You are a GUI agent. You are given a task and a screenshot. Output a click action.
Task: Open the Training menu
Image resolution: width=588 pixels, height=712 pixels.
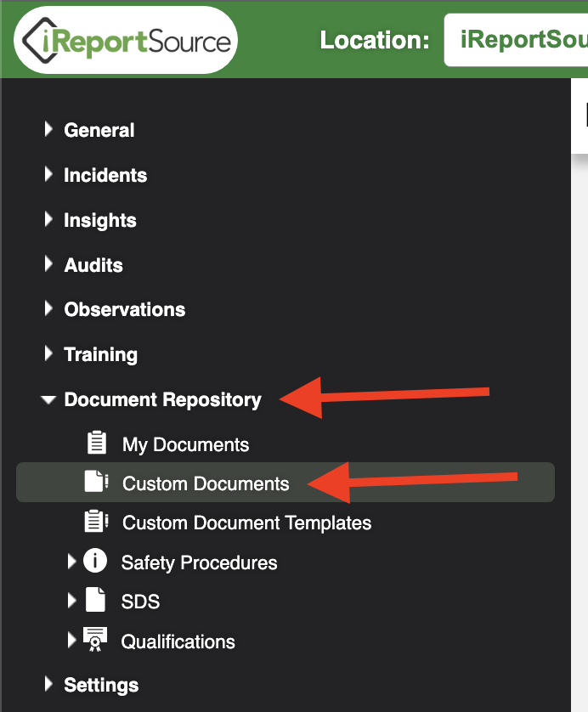101,355
